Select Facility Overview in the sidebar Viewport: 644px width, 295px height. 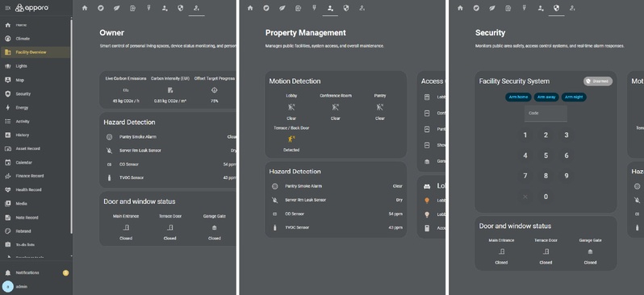(x=36, y=52)
